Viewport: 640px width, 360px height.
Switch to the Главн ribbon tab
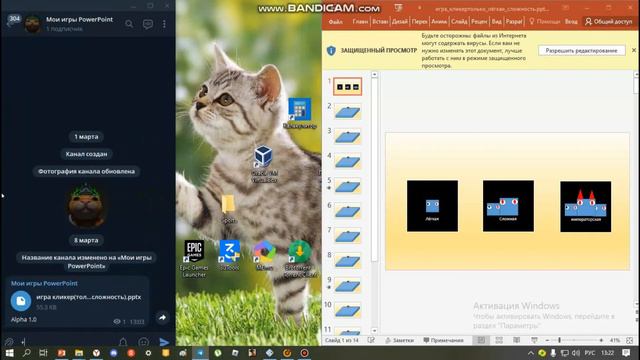coord(360,22)
